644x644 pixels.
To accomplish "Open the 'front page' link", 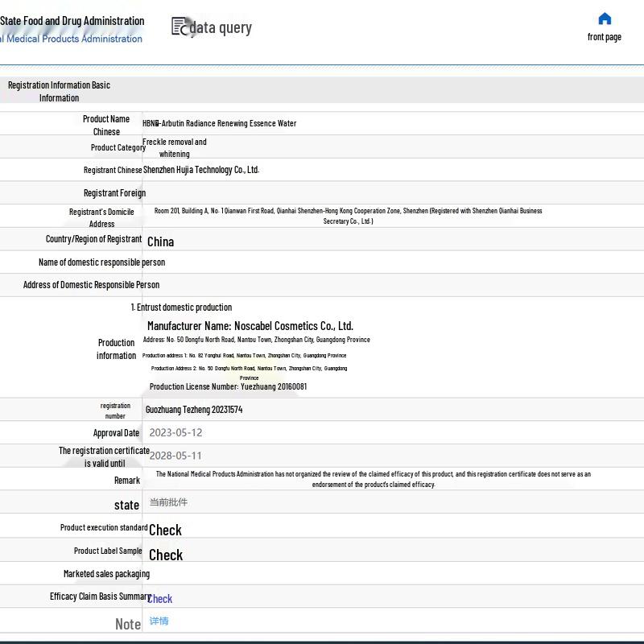I will tap(605, 37).
